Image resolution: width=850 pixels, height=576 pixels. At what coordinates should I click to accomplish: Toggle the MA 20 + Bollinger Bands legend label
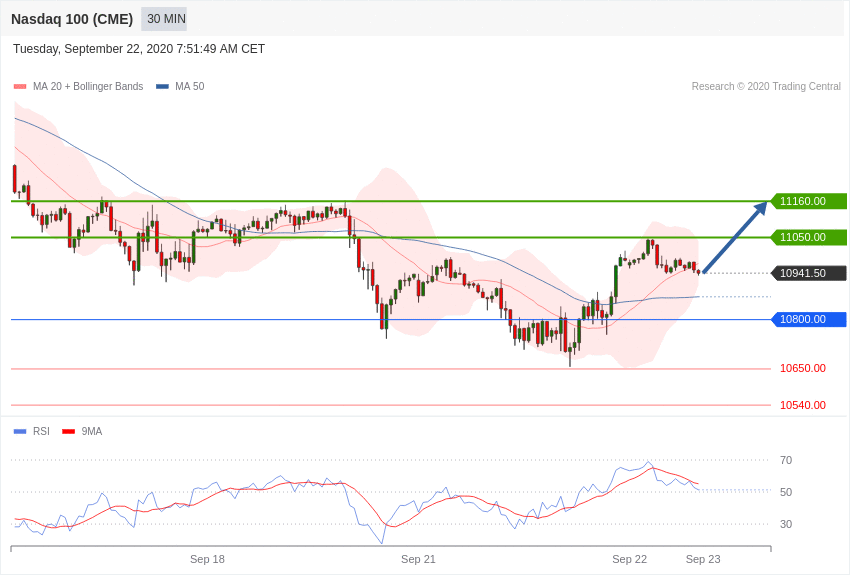(x=88, y=87)
